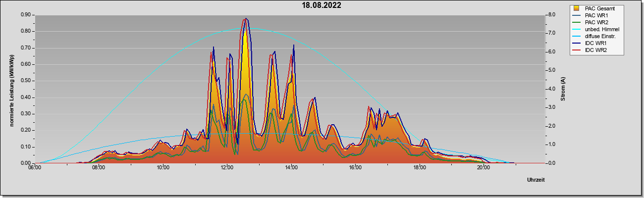Viewport: 644px width, 198px height.
Task: Click the '0.40' left axis value
Action: [x=26, y=98]
